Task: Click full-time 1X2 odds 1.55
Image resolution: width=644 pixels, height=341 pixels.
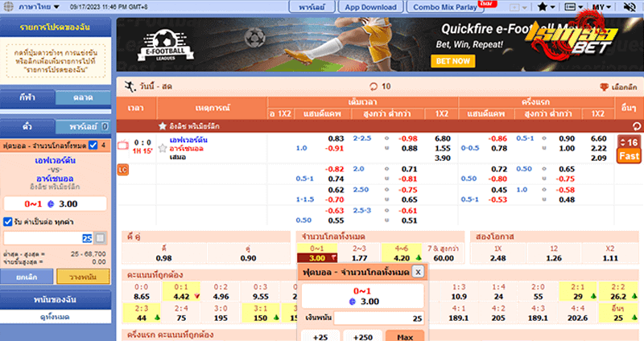Action: click(x=442, y=148)
